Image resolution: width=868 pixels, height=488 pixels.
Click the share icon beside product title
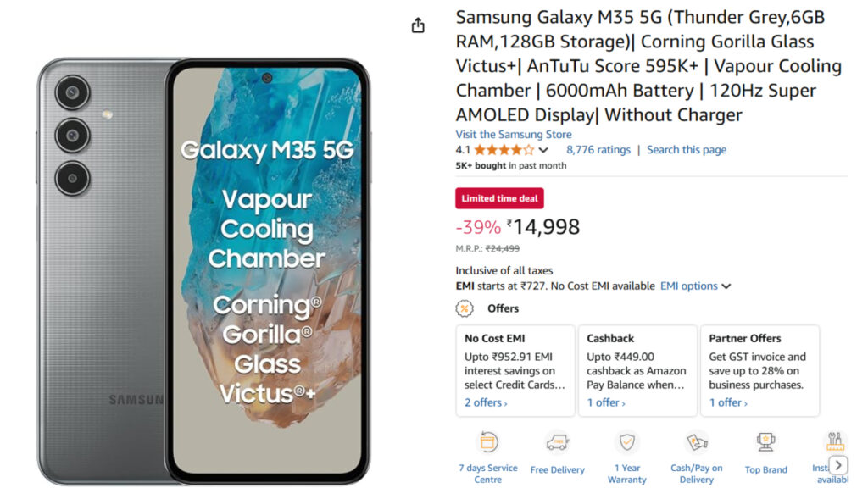click(417, 25)
